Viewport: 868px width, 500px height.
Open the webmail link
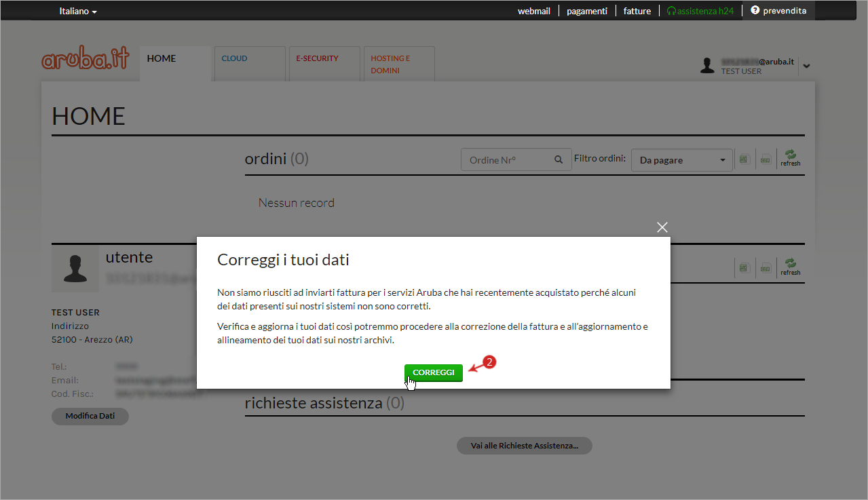[533, 11]
